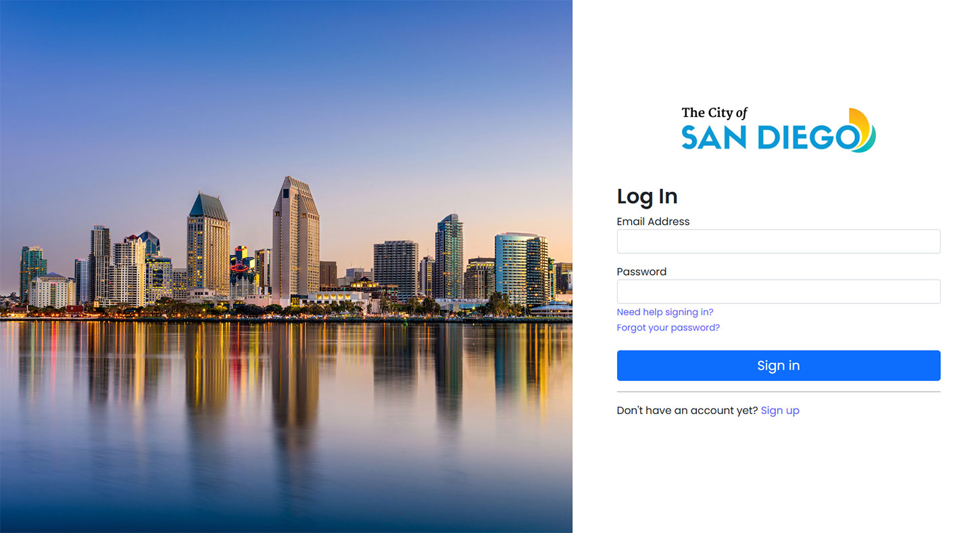Click the Password field label
Image resolution: width=980 pixels, height=533 pixels.
pyautogui.click(x=641, y=272)
